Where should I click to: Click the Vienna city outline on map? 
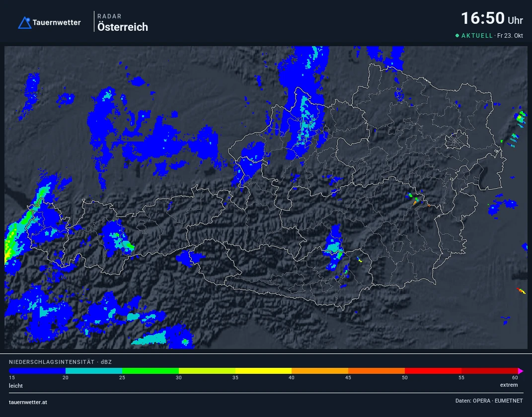(x=456, y=140)
